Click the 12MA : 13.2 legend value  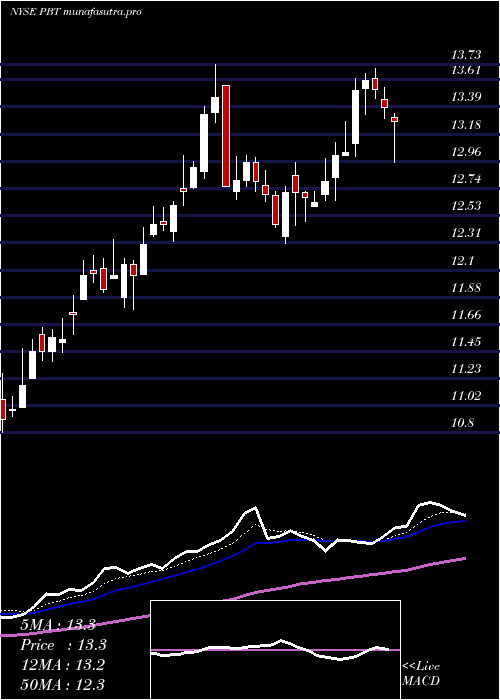[63, 665]
